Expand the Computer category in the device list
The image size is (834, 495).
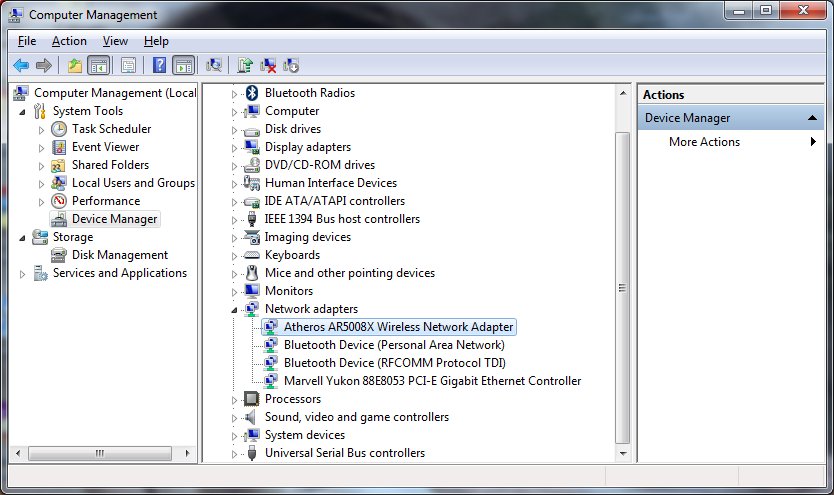tap(234, 112)
